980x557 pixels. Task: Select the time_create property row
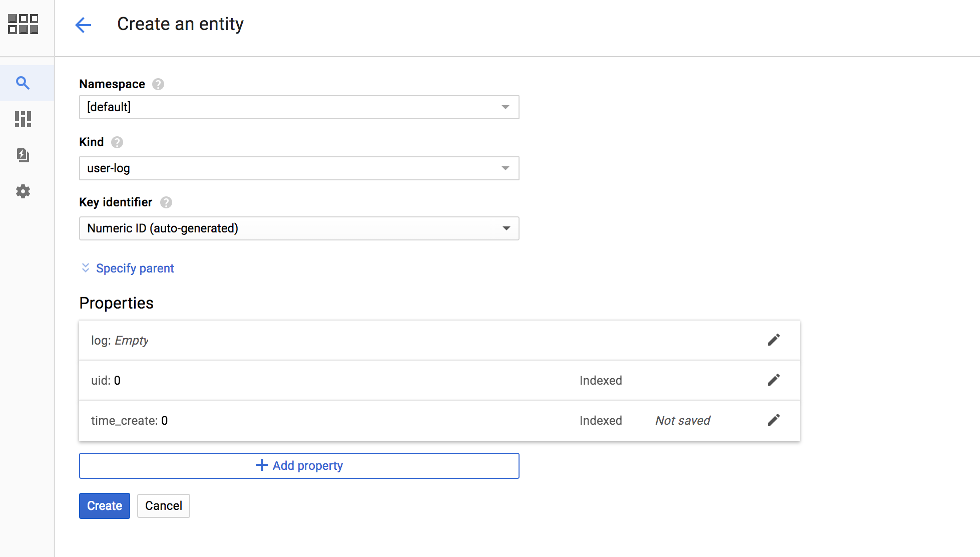(325, 421)
